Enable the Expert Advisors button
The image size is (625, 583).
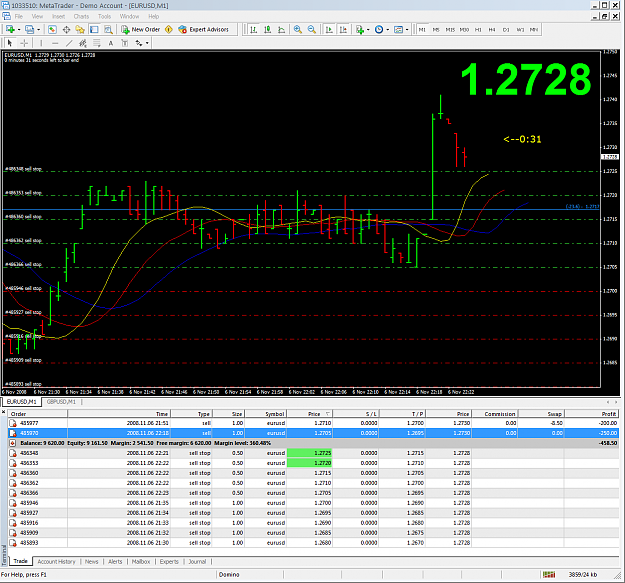[x=204, y=29]
